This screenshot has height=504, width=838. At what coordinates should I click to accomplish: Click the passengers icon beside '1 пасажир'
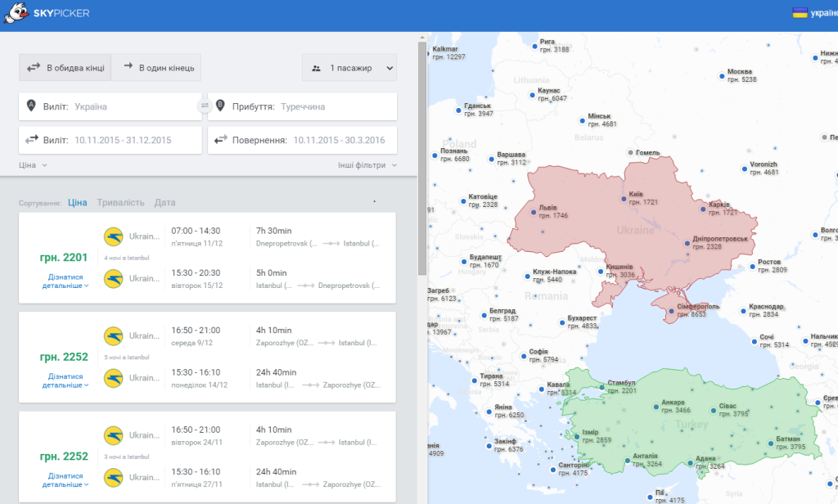point(317,68)
